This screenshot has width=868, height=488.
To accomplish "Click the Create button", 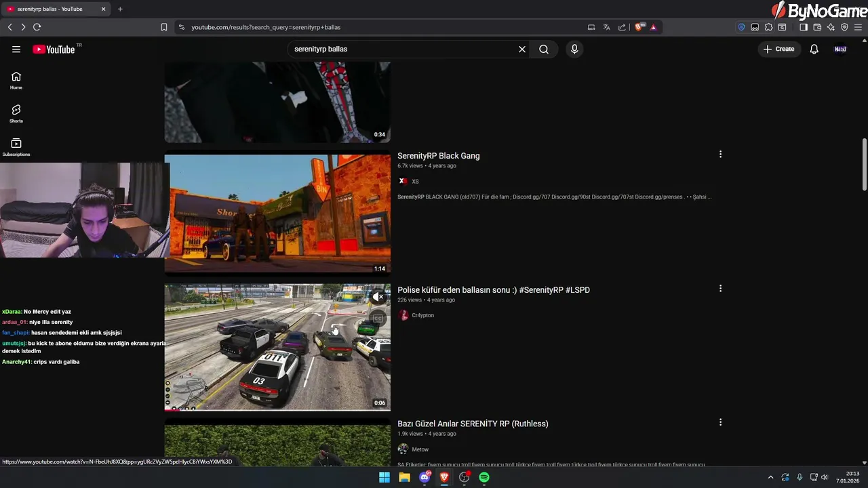I will pos(778,49).
